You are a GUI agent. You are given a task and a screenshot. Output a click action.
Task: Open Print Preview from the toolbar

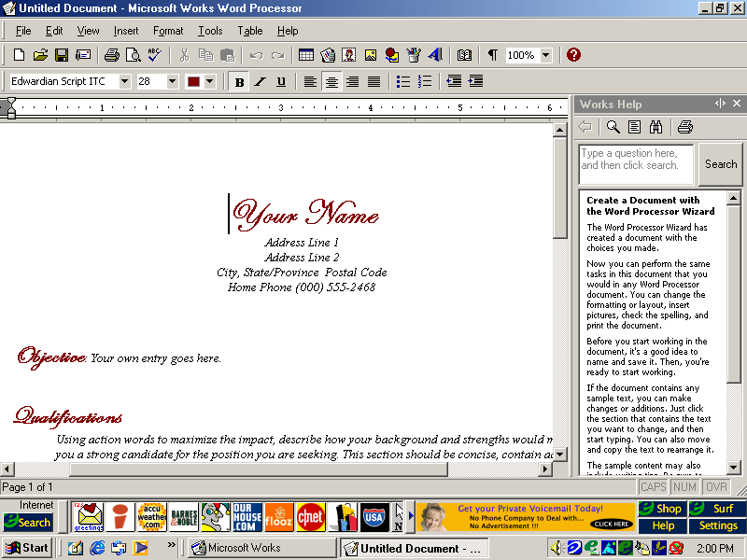tap(134, 55)
